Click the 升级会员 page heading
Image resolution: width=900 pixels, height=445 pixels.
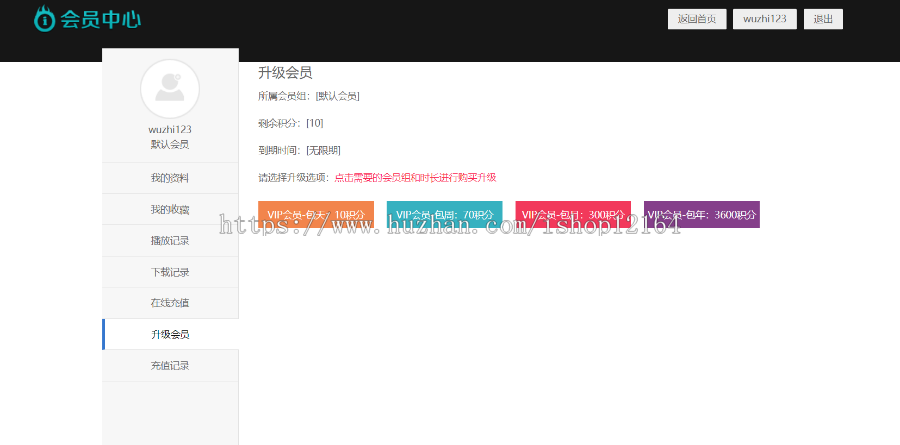click(285, 73)
